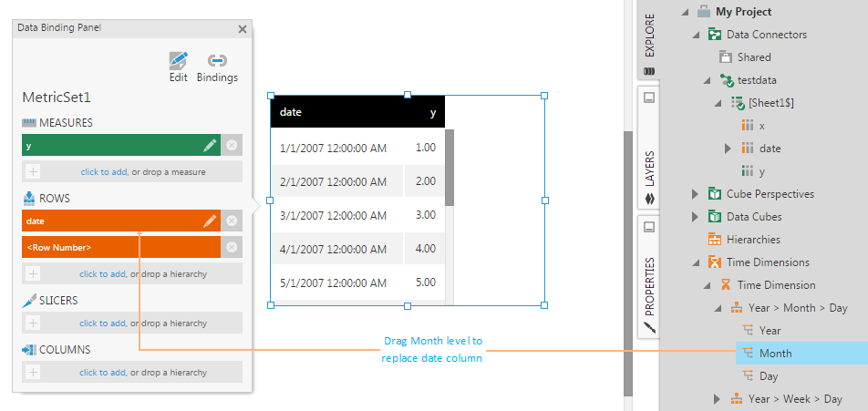868x411 pixels.
Task: Collapse the testdata connector node
Action: pyautogui.click(x=707, y=80)
